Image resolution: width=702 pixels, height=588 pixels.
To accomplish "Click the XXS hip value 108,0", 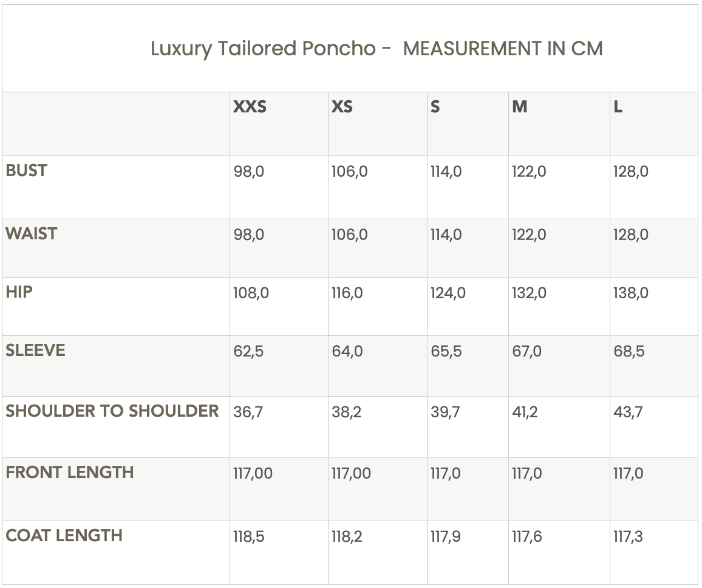I will 251,293.
